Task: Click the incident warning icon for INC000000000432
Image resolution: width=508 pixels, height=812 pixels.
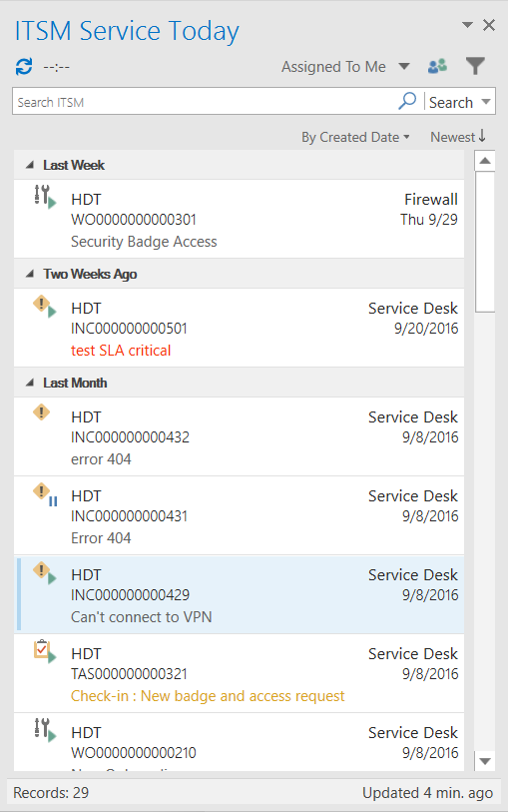Action: [x=41, y=412]
